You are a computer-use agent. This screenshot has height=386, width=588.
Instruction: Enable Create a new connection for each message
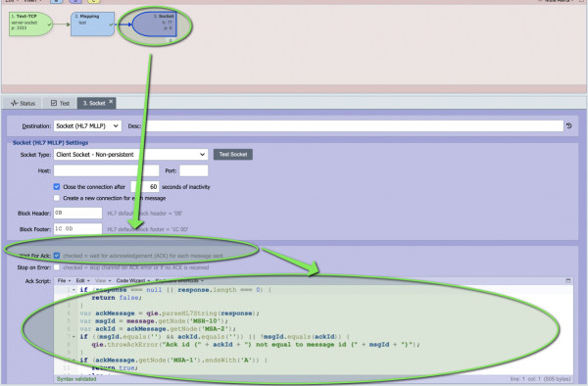[x=57, y=198]
